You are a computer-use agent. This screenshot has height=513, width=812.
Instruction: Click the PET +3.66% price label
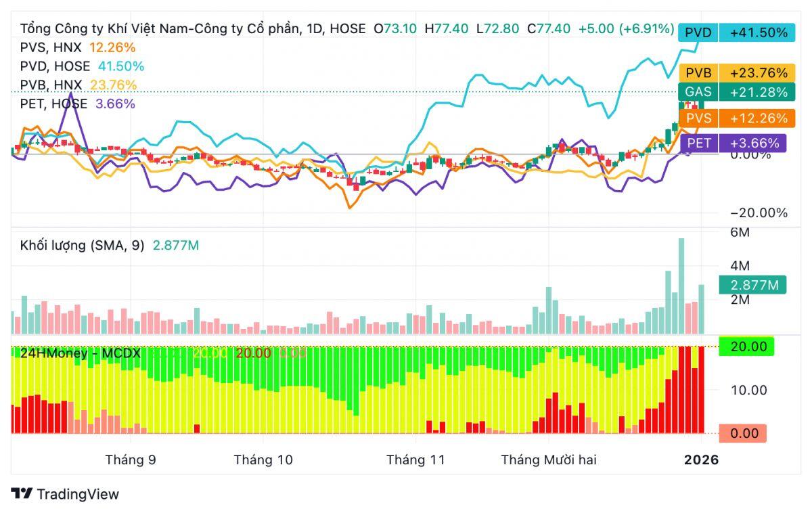(x=735, y=143)
